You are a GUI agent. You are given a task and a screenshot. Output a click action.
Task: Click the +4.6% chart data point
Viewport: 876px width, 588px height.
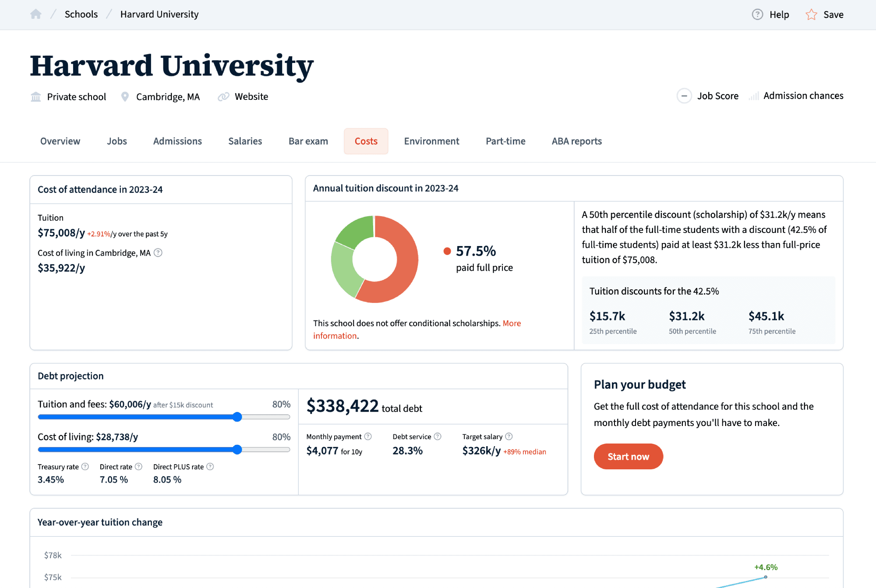(x=766, y=577)
